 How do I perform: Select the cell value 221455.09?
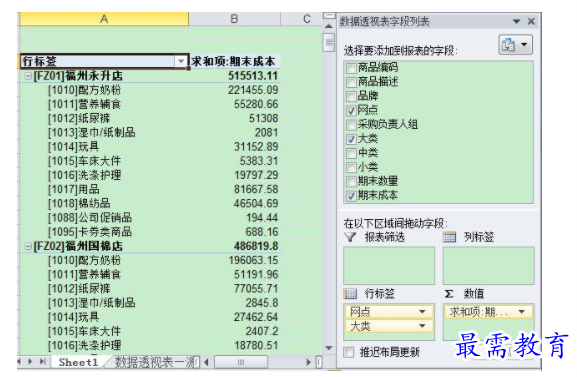[x=253, y=90]
